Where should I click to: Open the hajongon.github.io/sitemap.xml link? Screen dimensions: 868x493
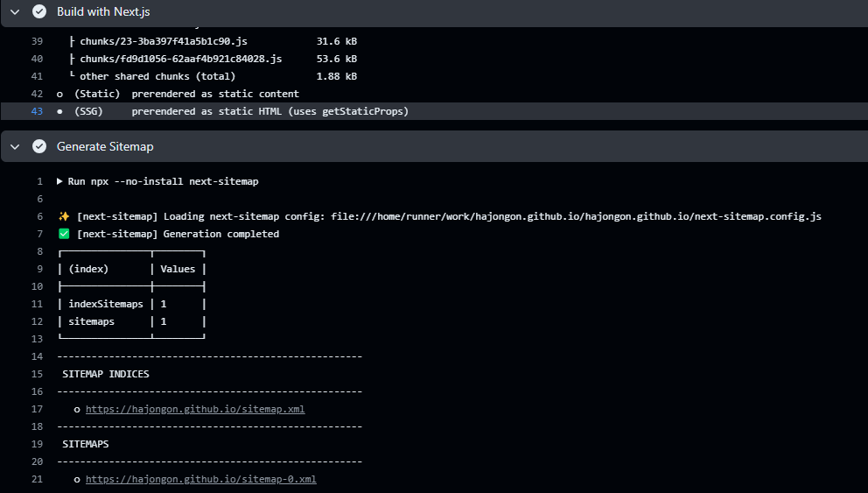click(x=194, y=409)
